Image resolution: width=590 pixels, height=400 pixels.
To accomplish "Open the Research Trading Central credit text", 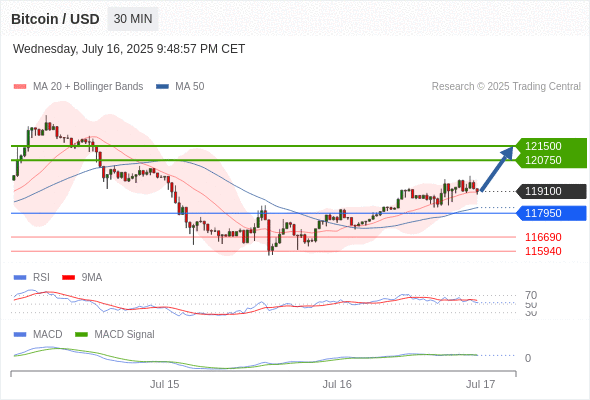I will point(506,87).
